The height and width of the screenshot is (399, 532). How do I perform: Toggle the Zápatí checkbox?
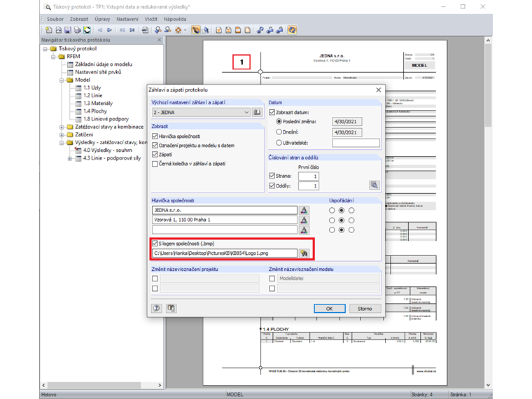click(155, 155)
